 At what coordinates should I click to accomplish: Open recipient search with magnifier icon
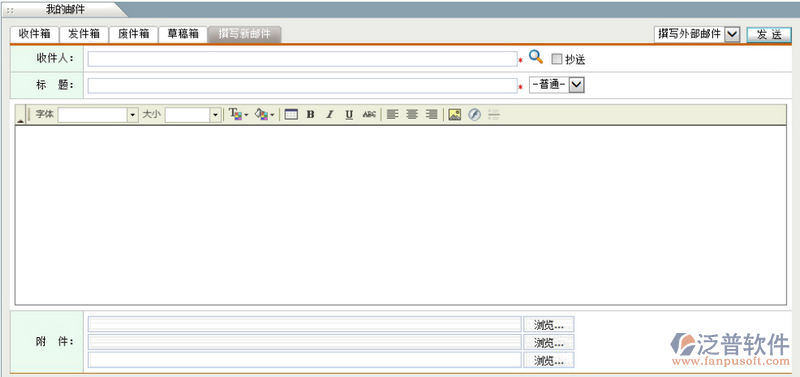pyautogui.click(x=535, y=57)
